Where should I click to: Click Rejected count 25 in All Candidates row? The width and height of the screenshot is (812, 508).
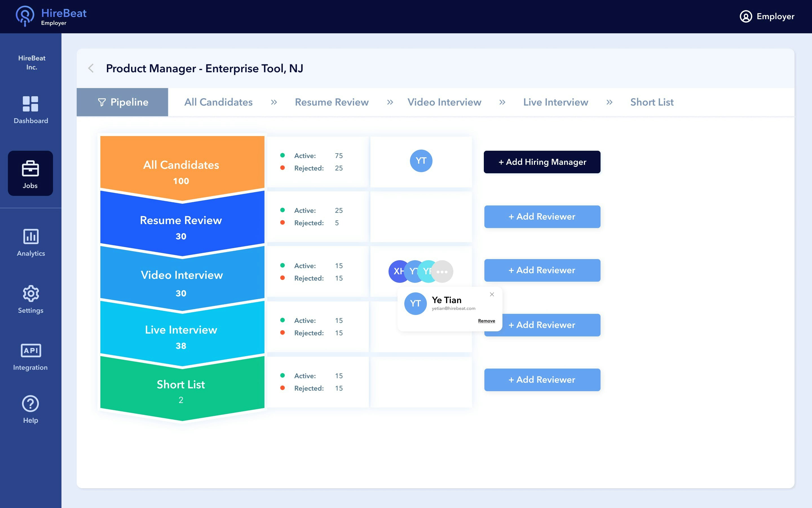(x=339, y=168)
